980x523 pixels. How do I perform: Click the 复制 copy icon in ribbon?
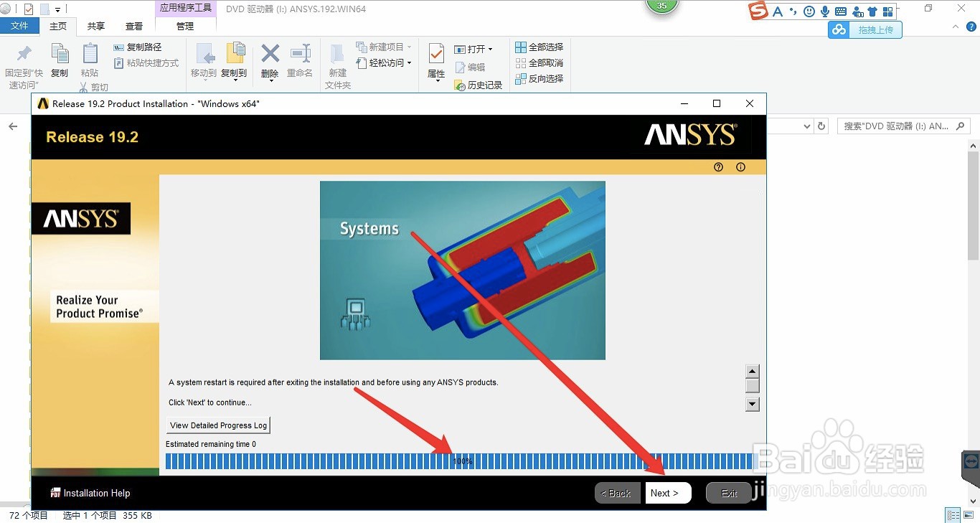click(60, 54)
